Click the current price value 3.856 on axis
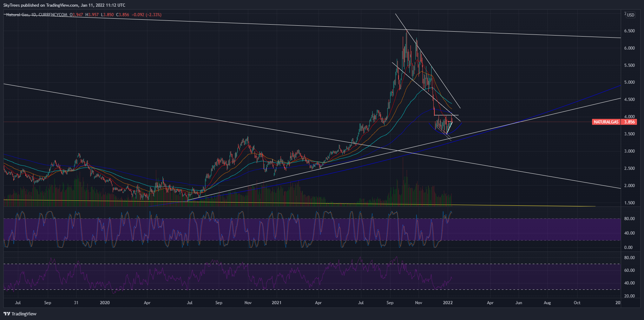Viewport: 644px width, 320px height. click(629, 122)
